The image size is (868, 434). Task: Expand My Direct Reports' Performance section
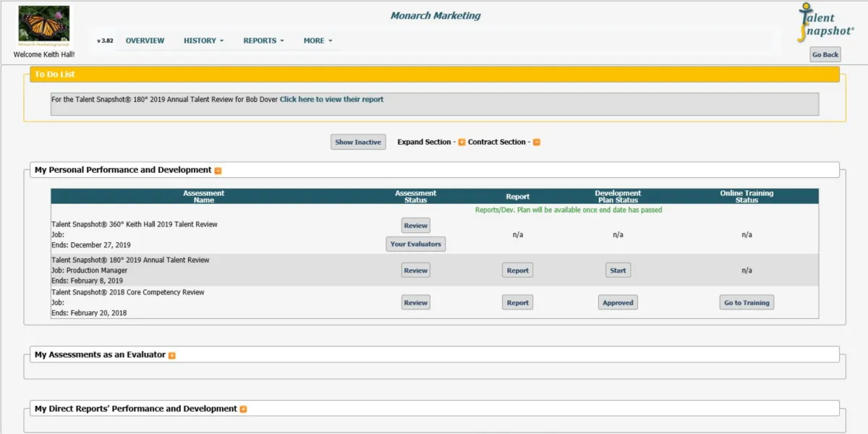point(243,409)
